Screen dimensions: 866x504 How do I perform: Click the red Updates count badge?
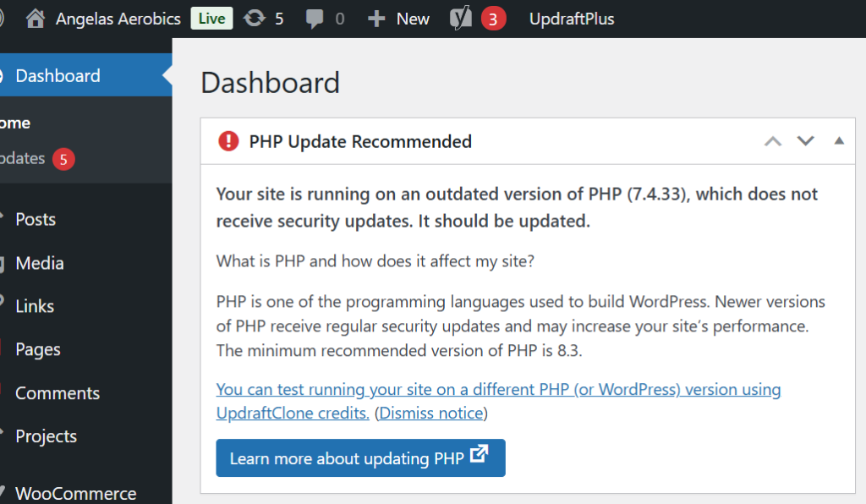pos(63,159)
